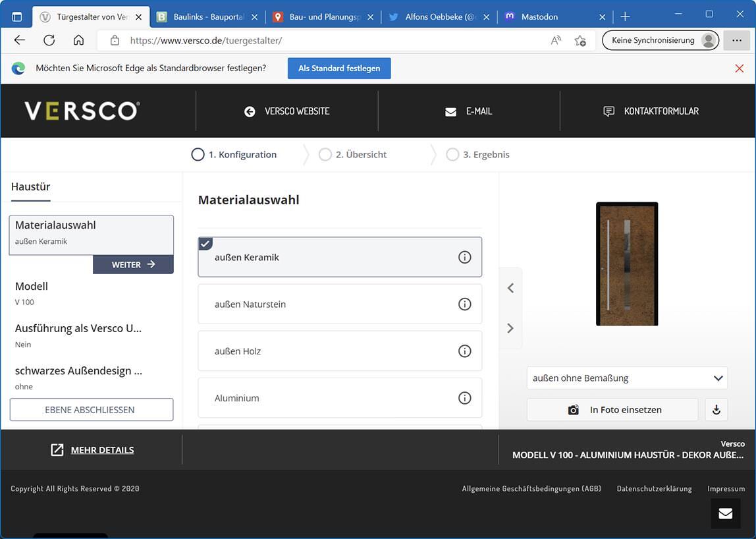The height and width of the screenshot is (539, 756).
Task: Select the außen Holz material option
Action: 340,351
